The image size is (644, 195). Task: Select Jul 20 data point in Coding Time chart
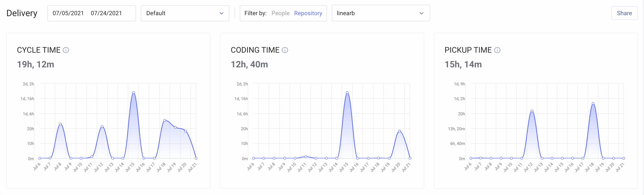pyautogui.click(x=399, y=131)
